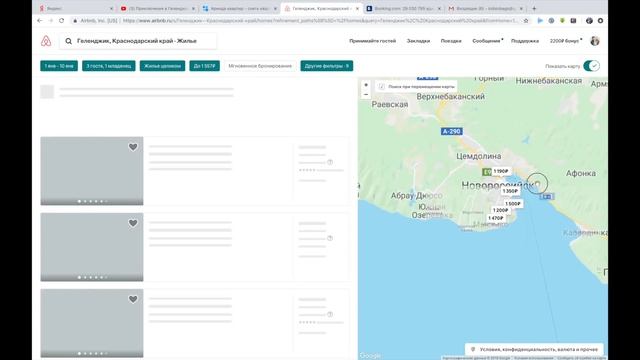The width and height of the screenshot is (640, 360).
Task: Switch to the Яндекс browser tab
Action: pyautogui.click(x=76, y=8)
